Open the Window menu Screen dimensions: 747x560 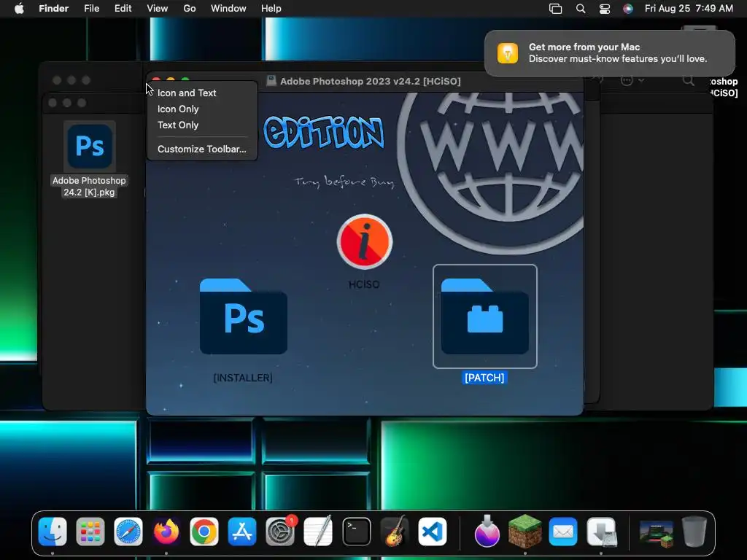pyautogui.click(x=228, y=9)
